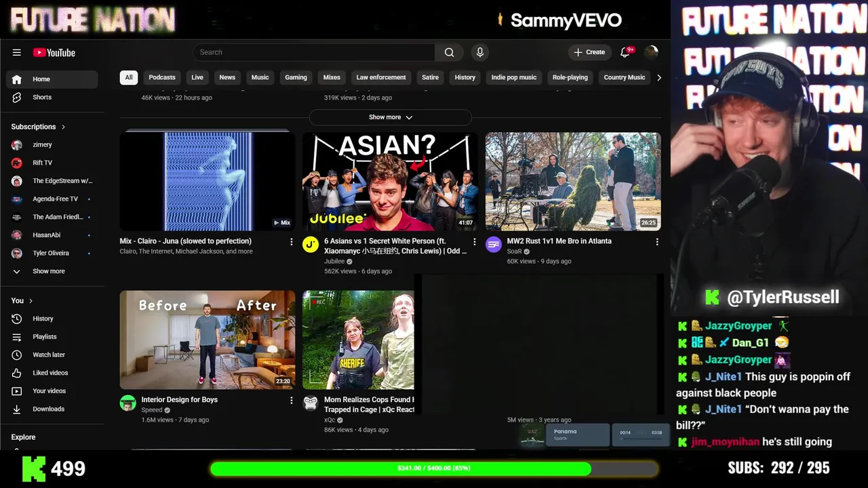868x488 pixels.
Task: Open Jubilee ASIAN? video thumbnail
Action: [390, 182]
